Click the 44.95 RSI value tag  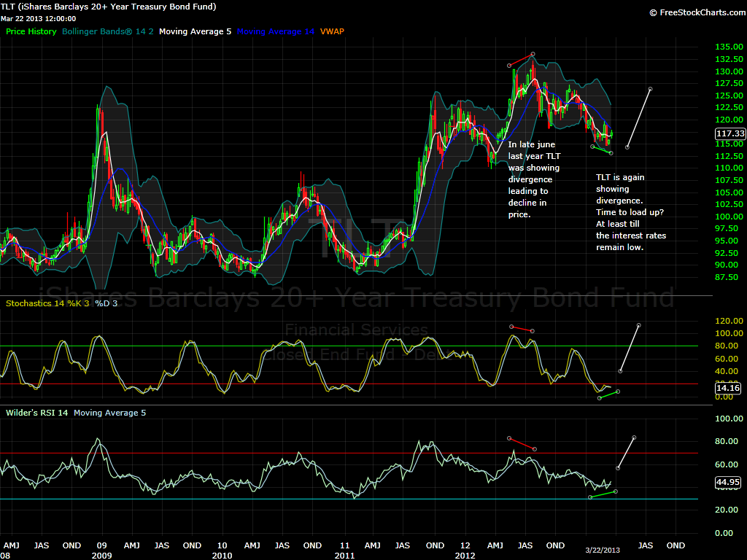(x=728, y=483)
